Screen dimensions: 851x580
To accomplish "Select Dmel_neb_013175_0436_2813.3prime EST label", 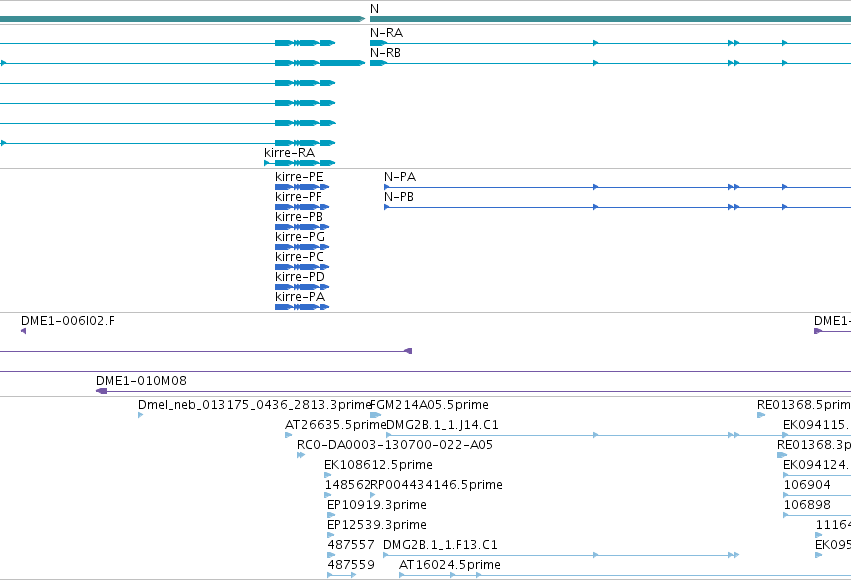I will [x=254, y=405].
